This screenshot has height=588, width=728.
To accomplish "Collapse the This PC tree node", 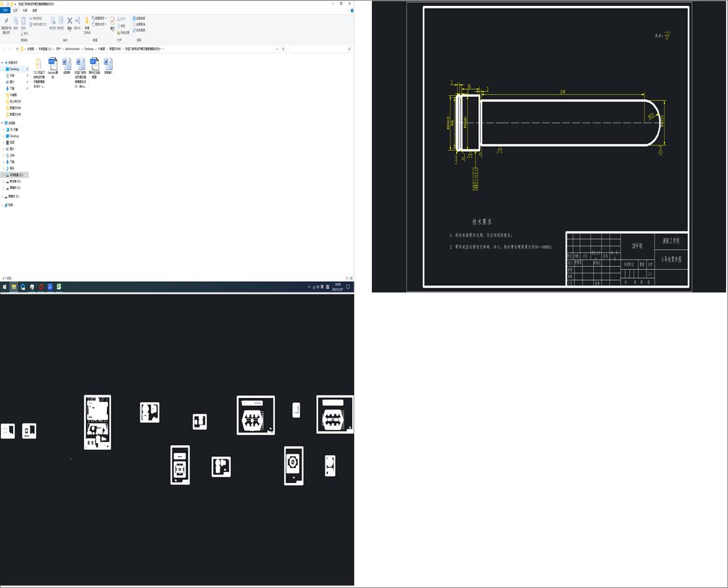I will 3,123.
